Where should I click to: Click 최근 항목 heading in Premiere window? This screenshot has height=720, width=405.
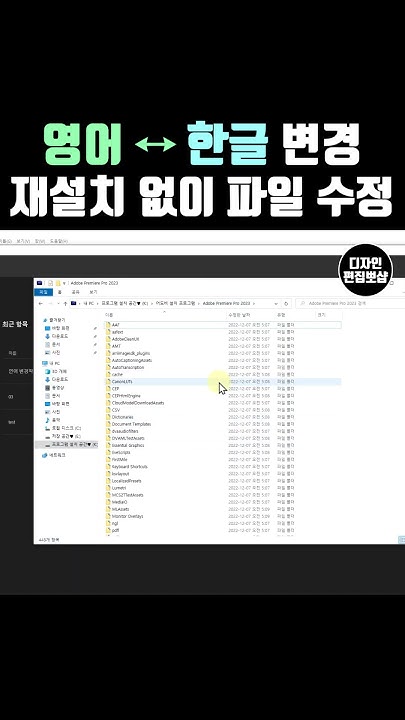click(15, 324)
